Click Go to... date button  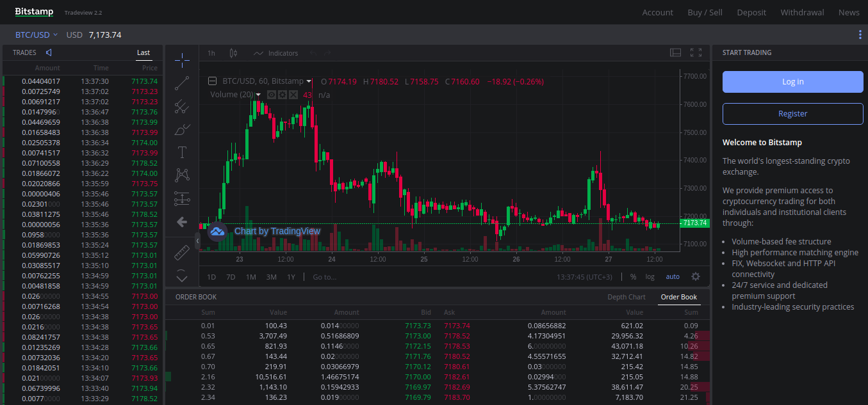pyautogui.click(x=324, y=277)
